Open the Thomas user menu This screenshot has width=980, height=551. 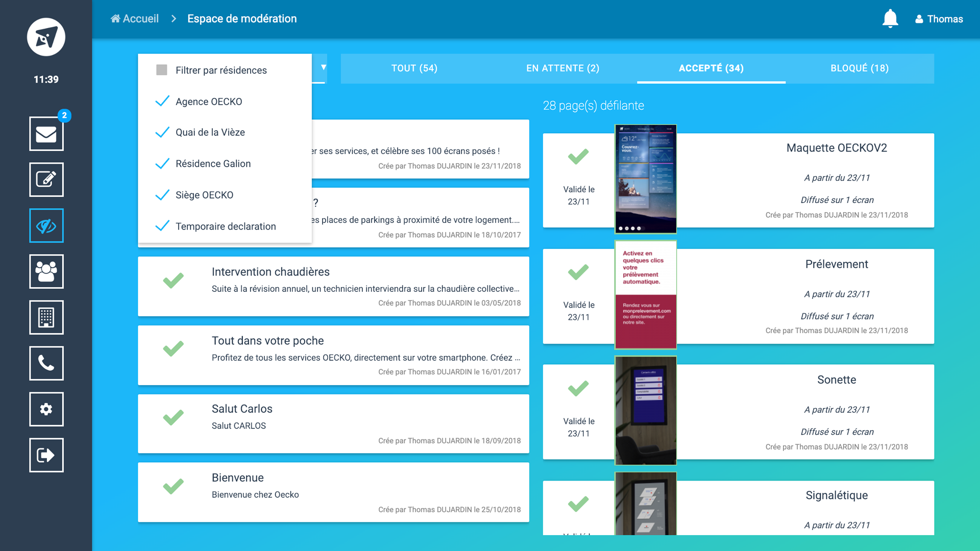click(939, 19)
